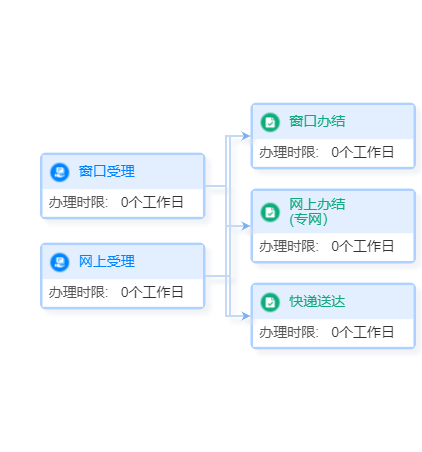Click the arrowhead pointing to 网上办结(专网)
This screenshot has width=422, height=452.
(x=246, y=226)
